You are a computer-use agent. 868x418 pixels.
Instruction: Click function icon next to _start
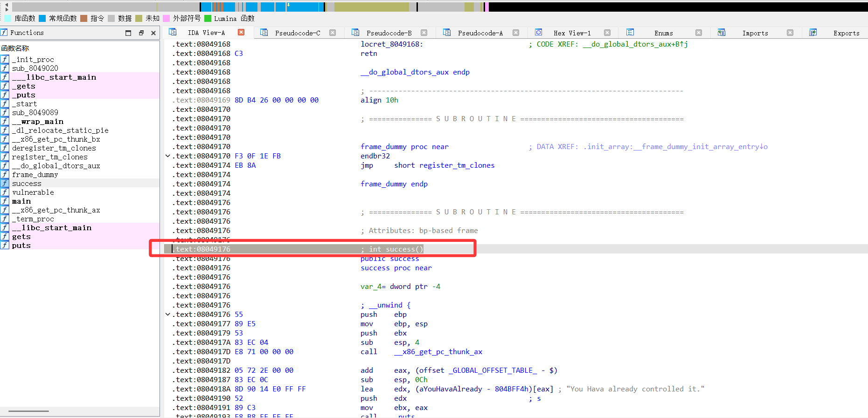coord(5,103)
